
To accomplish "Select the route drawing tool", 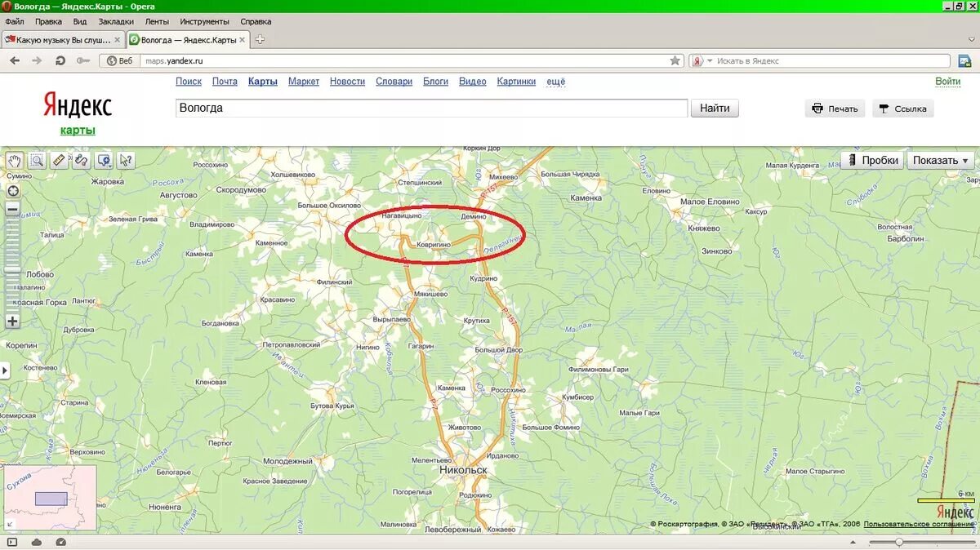I will pos(81,160).
